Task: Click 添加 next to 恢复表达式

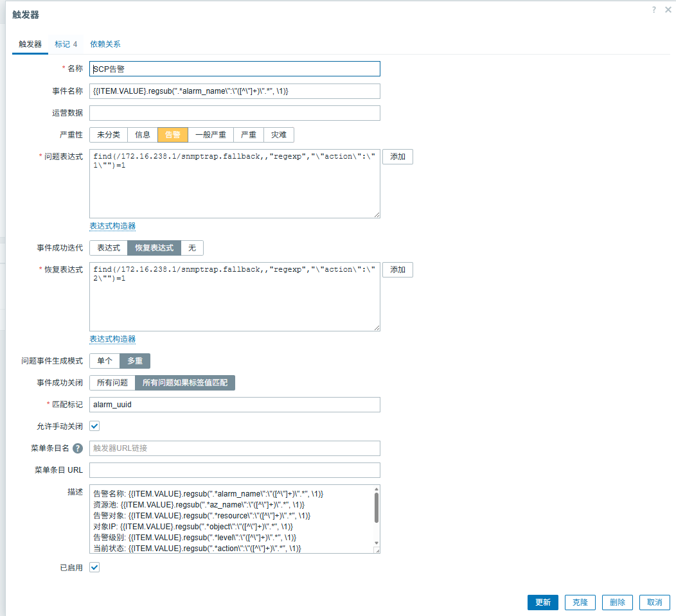Action: [397, 270]
